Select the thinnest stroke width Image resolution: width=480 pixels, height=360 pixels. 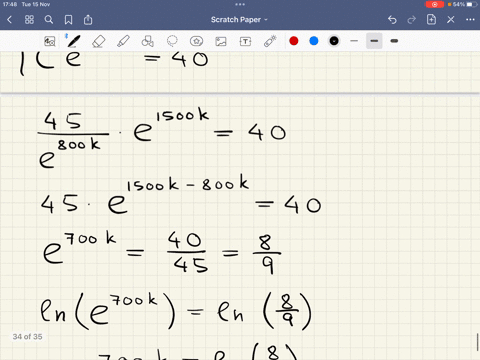(x=354, y=41)
